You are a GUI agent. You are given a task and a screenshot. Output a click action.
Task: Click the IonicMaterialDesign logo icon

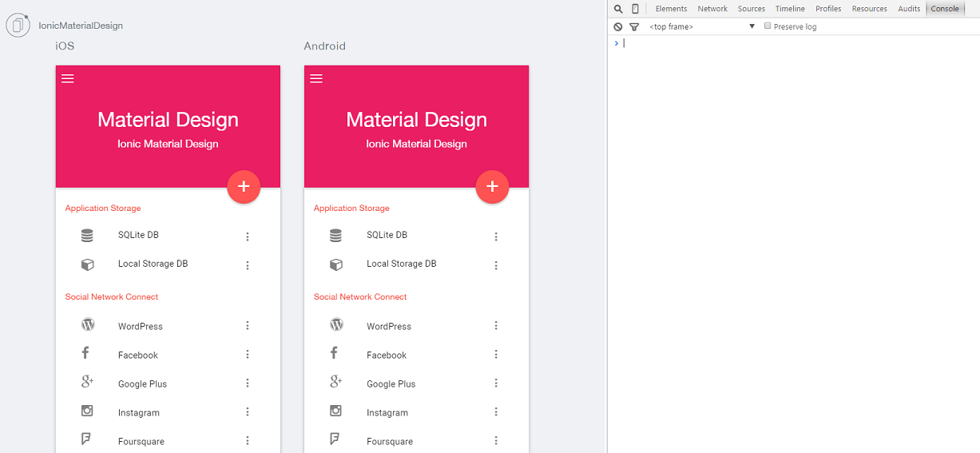click(18, 26)
